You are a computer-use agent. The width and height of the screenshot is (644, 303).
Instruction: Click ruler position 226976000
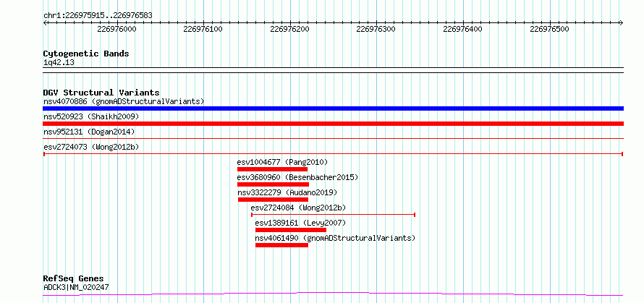click(x=117, y=29)
